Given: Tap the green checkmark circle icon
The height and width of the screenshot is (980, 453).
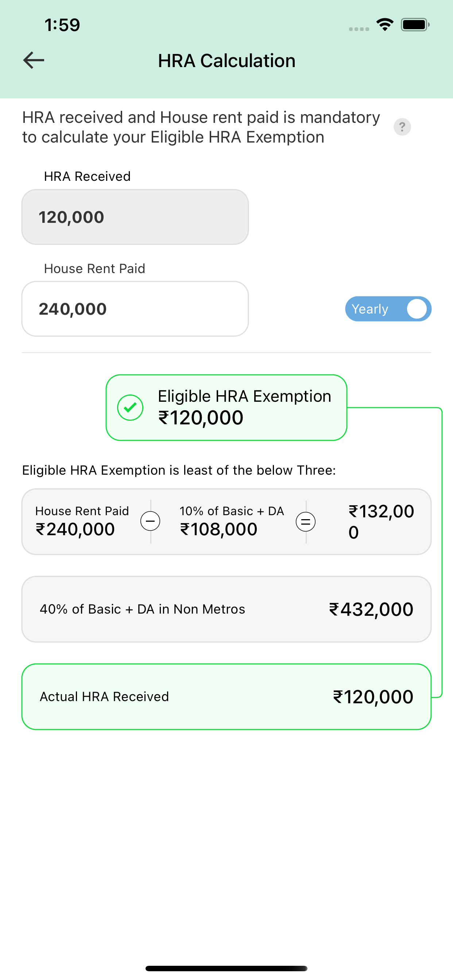Looking at the screenshot, I should pyautogui.click(x=130, y=408).
